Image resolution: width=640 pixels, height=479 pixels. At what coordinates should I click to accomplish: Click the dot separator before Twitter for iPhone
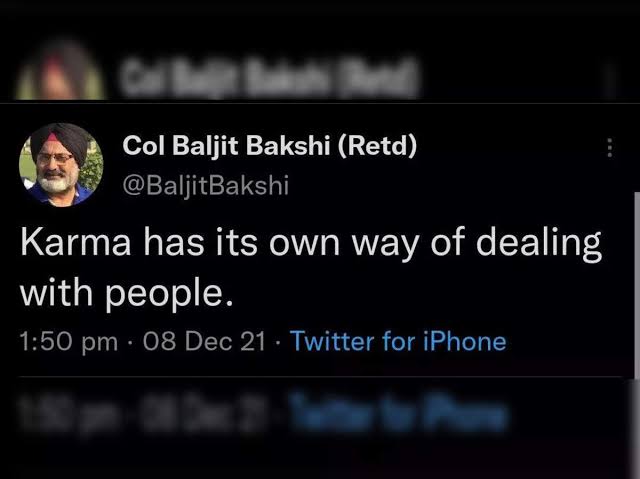279,341
